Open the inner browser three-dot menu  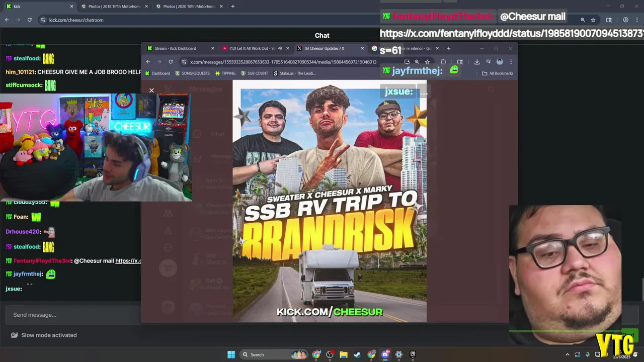pyautogui.click(x=511, y=62)
